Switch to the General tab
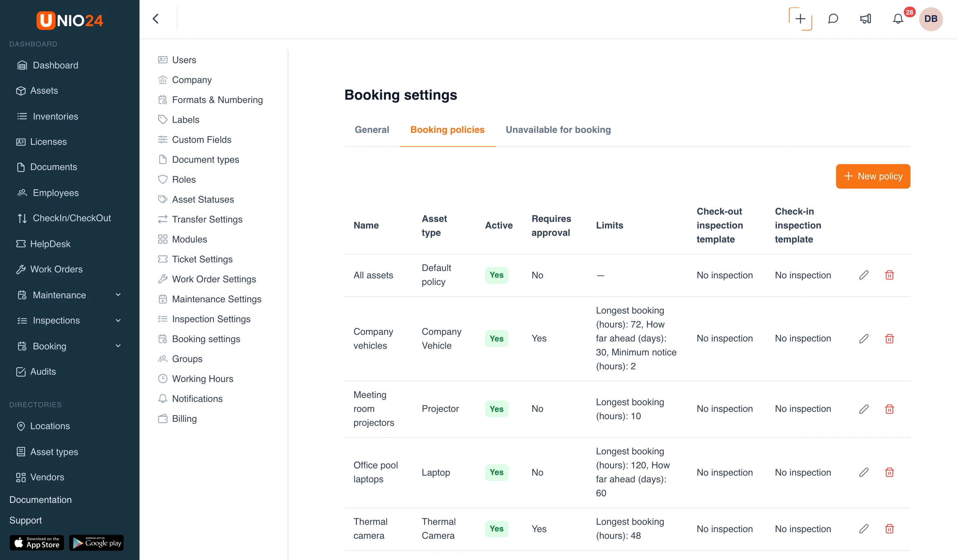Screen dimensions: 957x560 click(372, 130)
